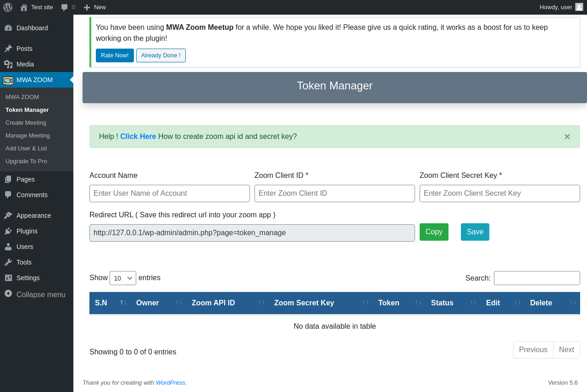Viewport: 587px width, 392px height.
Task: Sort table by S.N column arrows
Action: tap(123, 302)
